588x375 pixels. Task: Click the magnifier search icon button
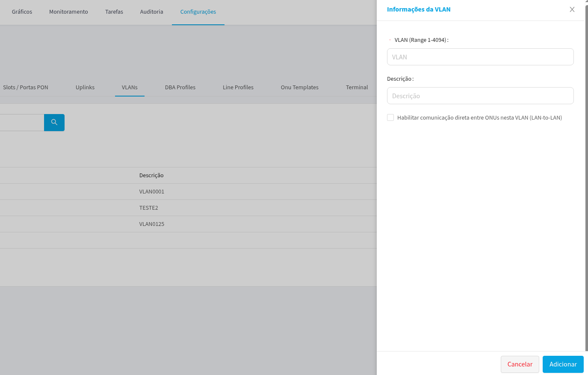54,123
